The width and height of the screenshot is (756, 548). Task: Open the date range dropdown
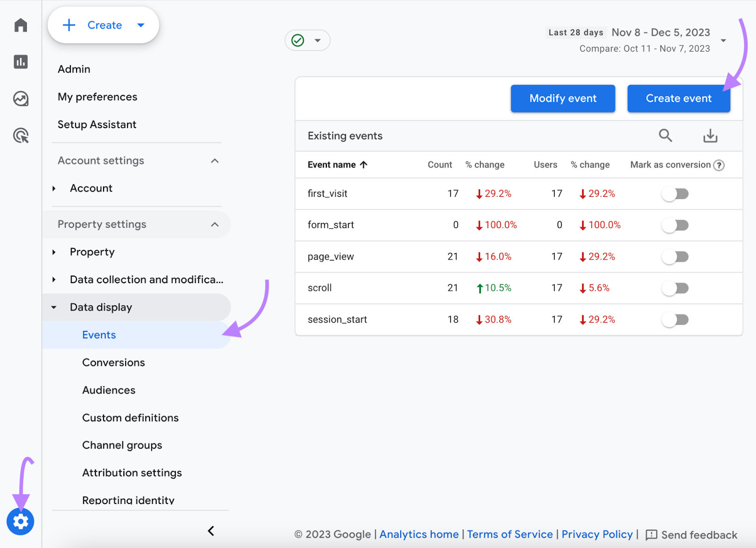pyautogui.click(x=723, y=41)
